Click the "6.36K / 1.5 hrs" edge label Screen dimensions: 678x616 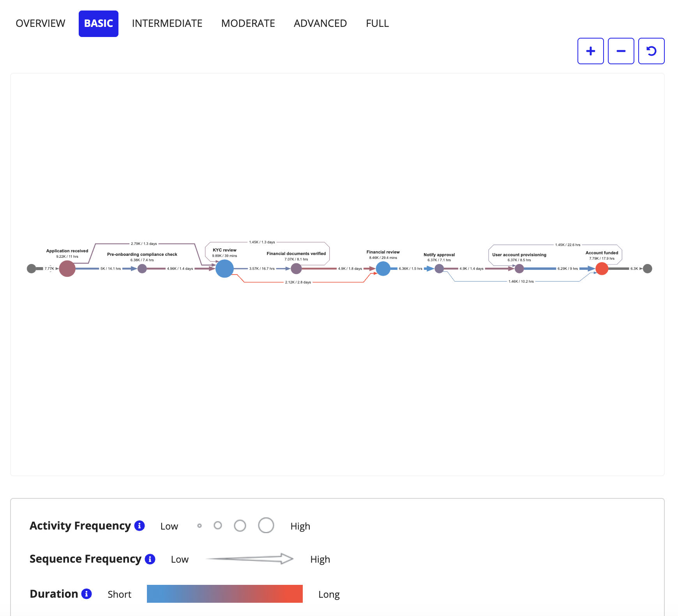point(410,269)
